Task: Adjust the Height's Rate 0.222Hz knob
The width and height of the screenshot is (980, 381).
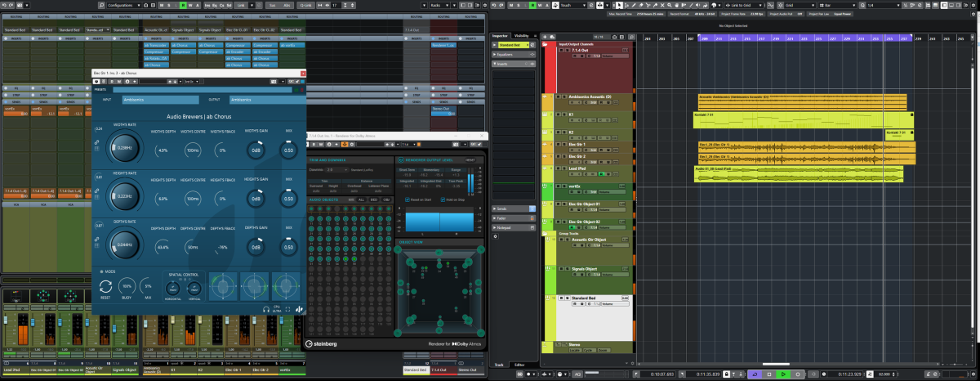Action: pos(125,195)
